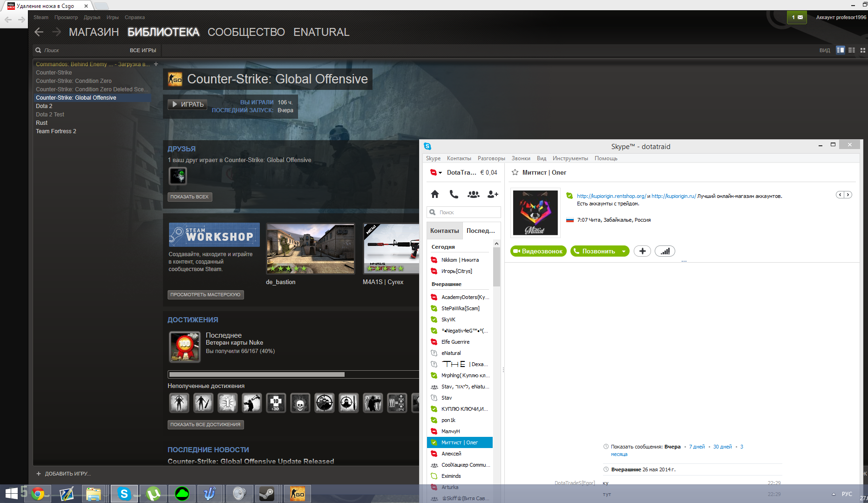This screenshot has width=868, height=503.
Task: Click the plus button in Skype chat
Action: pos(642,251)
